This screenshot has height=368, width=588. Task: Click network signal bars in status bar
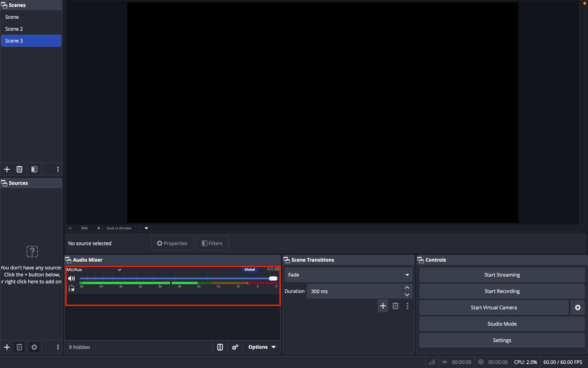pos(432,362)
